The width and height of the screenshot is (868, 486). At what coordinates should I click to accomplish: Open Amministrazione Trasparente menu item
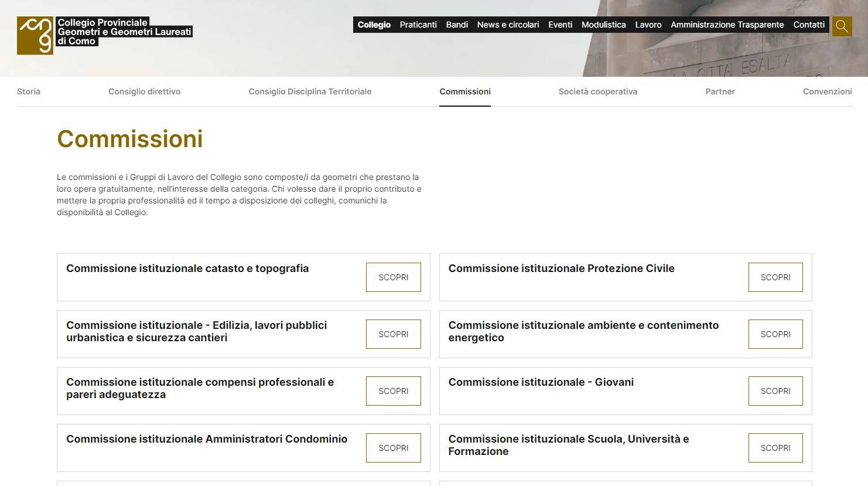coord(727,25)
